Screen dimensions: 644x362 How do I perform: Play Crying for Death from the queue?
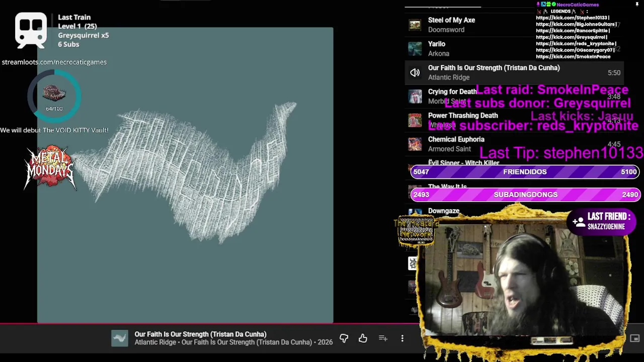(452, 92)
